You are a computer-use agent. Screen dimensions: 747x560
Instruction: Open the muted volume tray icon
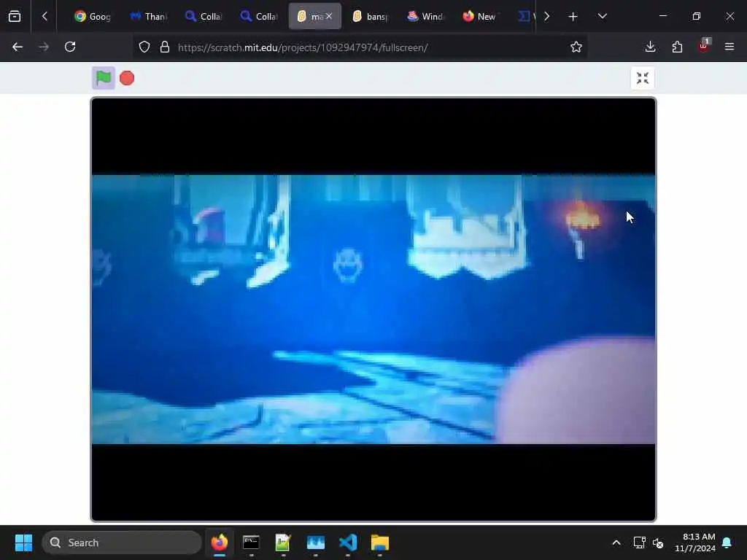(x=658, y=542)
